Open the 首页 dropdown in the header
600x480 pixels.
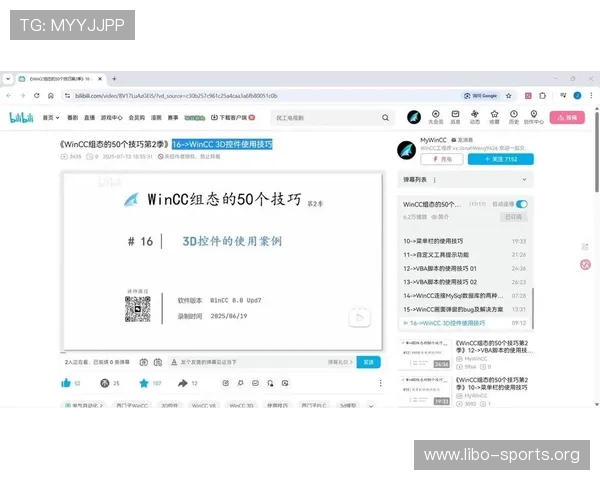[x=51, y=118]
